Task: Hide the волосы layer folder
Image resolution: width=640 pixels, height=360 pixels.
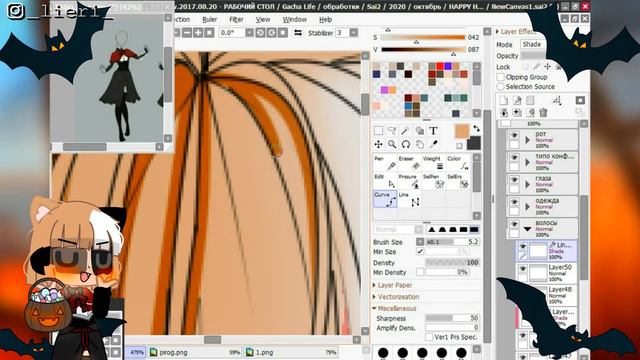Action: (x=514, y=224)
